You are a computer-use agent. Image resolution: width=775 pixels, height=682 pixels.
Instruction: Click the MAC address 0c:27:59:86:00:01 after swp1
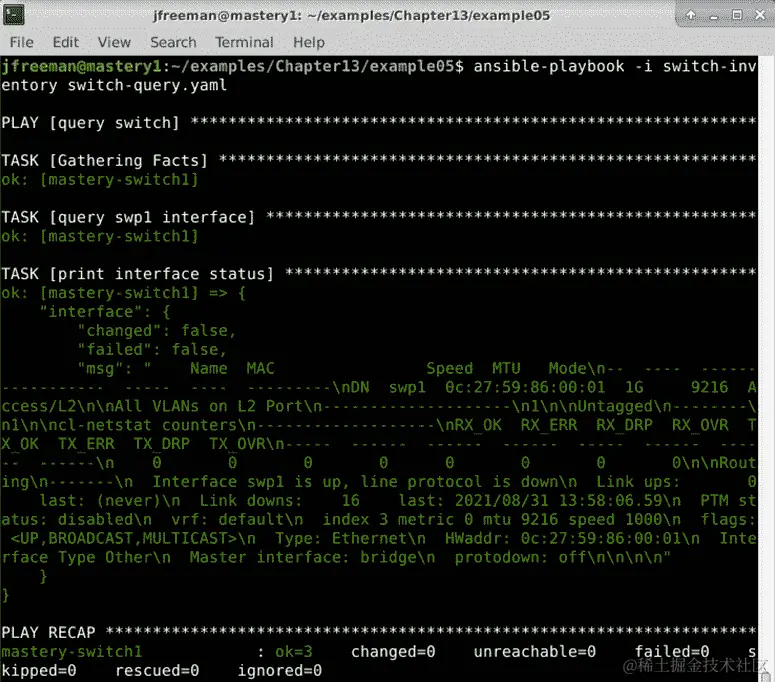click(525, 387)
